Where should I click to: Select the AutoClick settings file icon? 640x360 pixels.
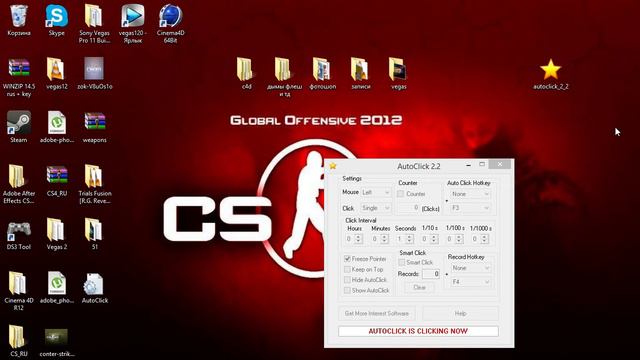pyautogui.click(x=94, y=288)
